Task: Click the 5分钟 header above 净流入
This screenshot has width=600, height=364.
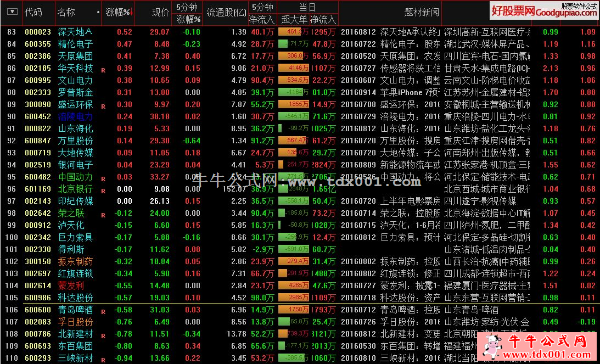Action: coord(262,7)
